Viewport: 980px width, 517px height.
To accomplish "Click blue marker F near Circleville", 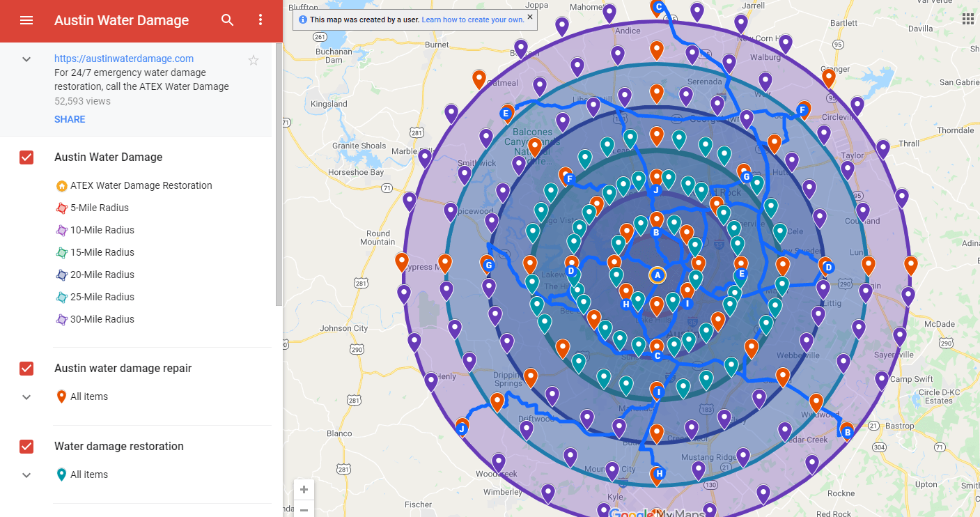I will pos(802,110).
